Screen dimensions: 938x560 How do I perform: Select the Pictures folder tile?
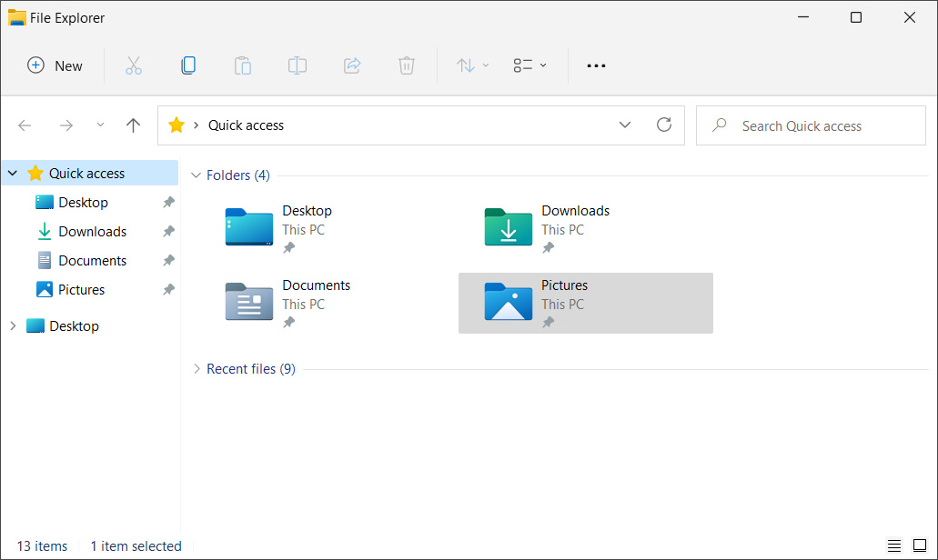[x=586, y=303]
